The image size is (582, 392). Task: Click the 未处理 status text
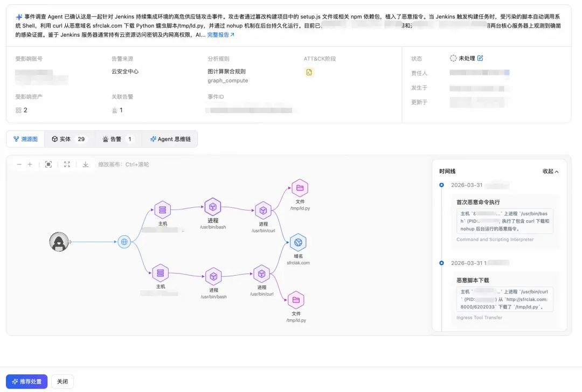467,58
